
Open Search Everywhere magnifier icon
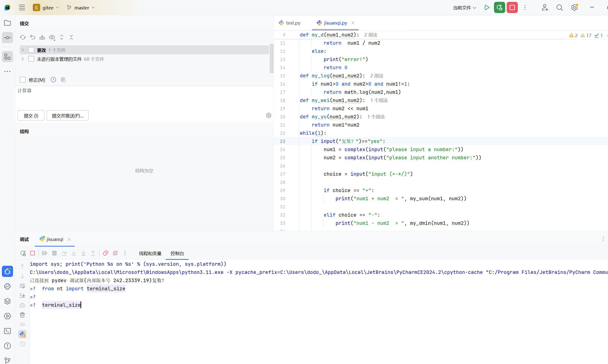coord(560,8)
